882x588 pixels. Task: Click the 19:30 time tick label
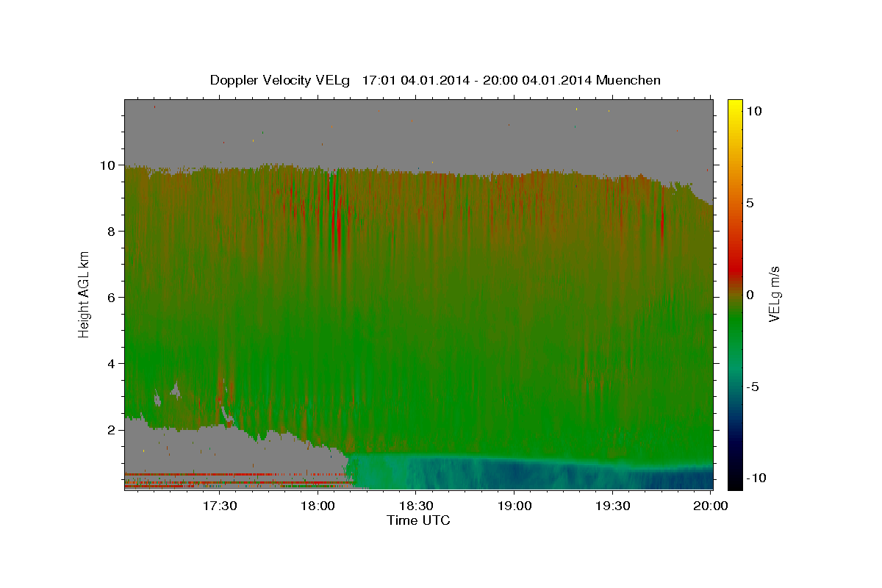[x=612, y=506]
